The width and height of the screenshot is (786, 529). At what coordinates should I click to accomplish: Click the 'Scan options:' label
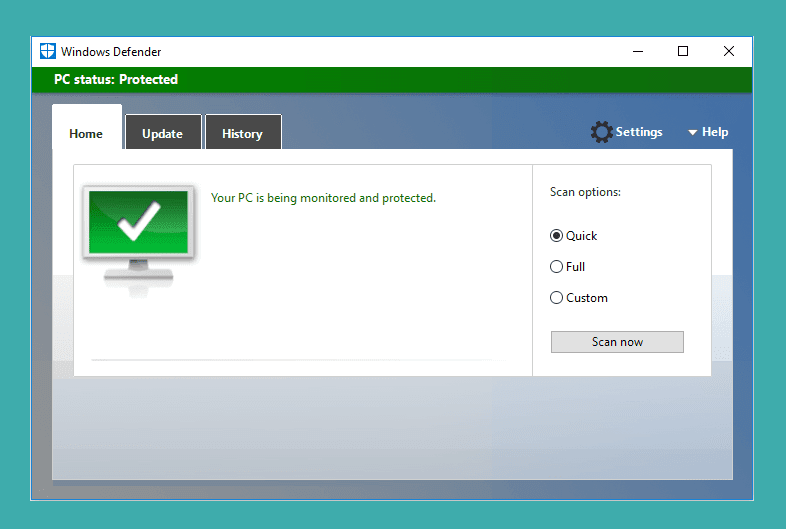click(x=585, y=192)
